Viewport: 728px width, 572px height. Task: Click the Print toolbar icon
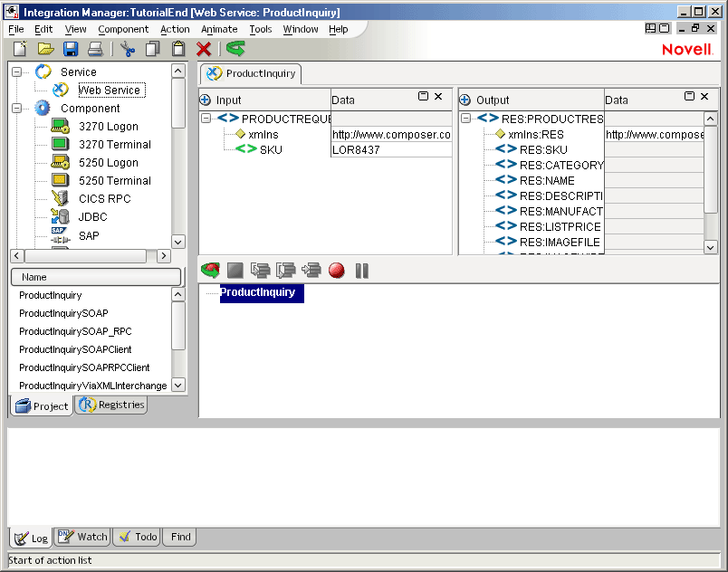point(95,49)
